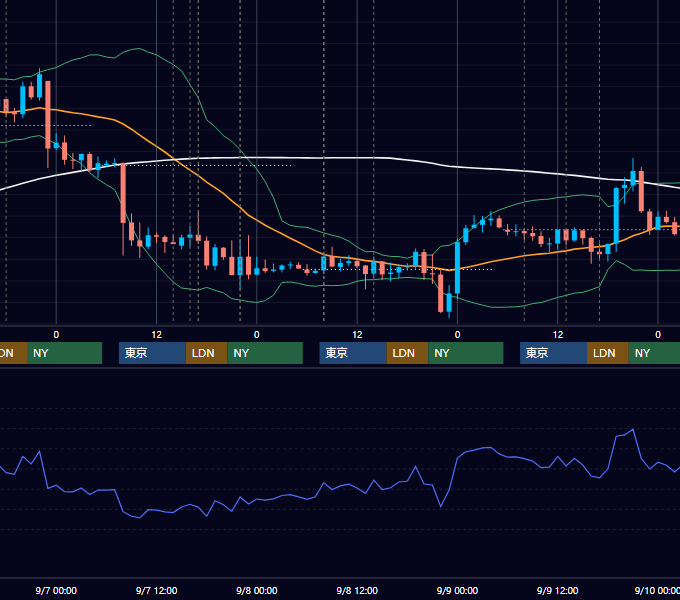Click the oscillator peak near 9/9 21:00
Screen dimensions: 680x600
tap(633, 430)
